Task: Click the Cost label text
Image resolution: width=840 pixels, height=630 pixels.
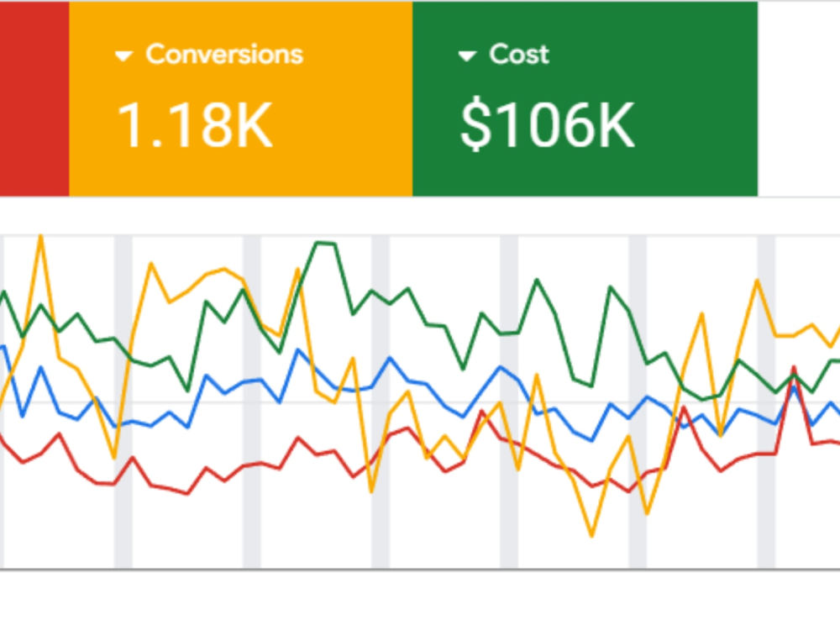Action: [519, 54]
